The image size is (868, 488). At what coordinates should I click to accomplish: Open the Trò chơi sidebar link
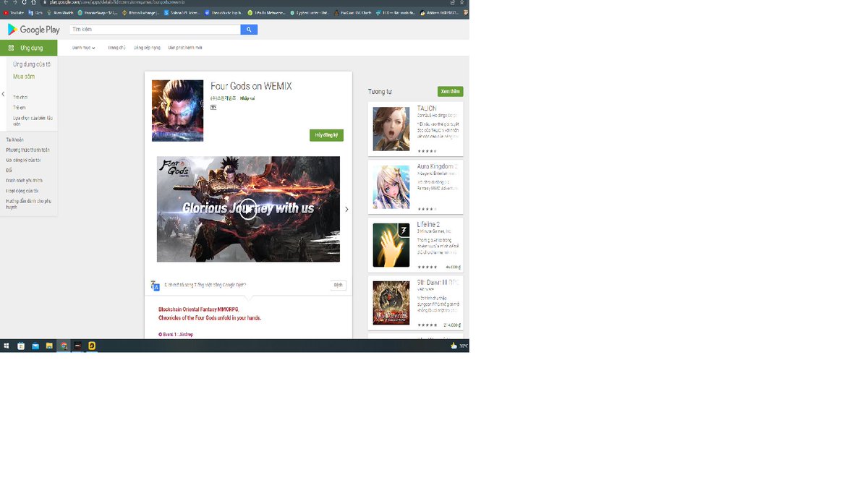(x=20, y=97)
